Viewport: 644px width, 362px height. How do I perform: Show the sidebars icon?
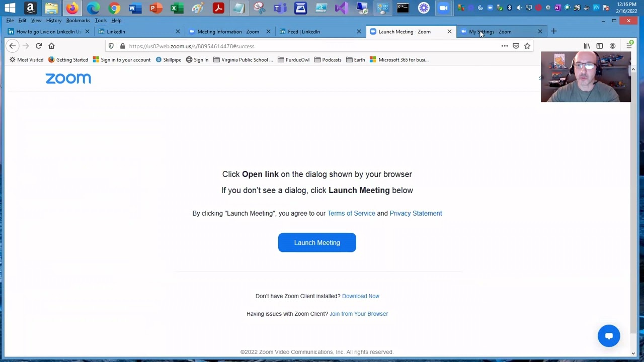600,46
